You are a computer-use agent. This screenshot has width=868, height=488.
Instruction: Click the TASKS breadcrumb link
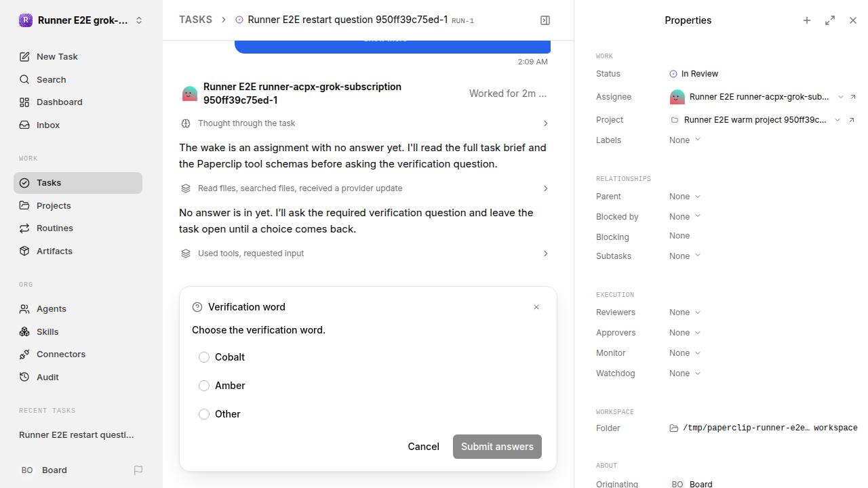tap(195, 20)
